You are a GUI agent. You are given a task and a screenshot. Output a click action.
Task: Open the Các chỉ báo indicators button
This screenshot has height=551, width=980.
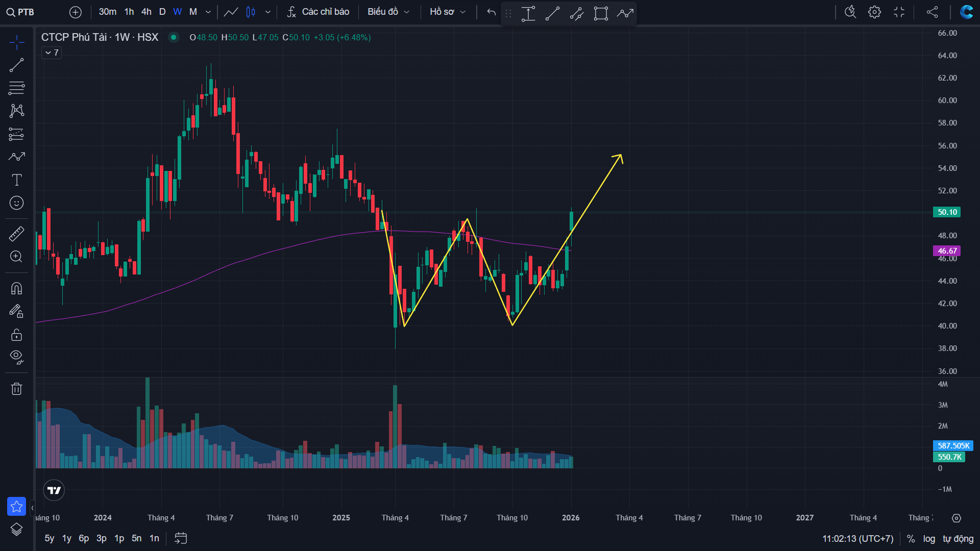318,12
